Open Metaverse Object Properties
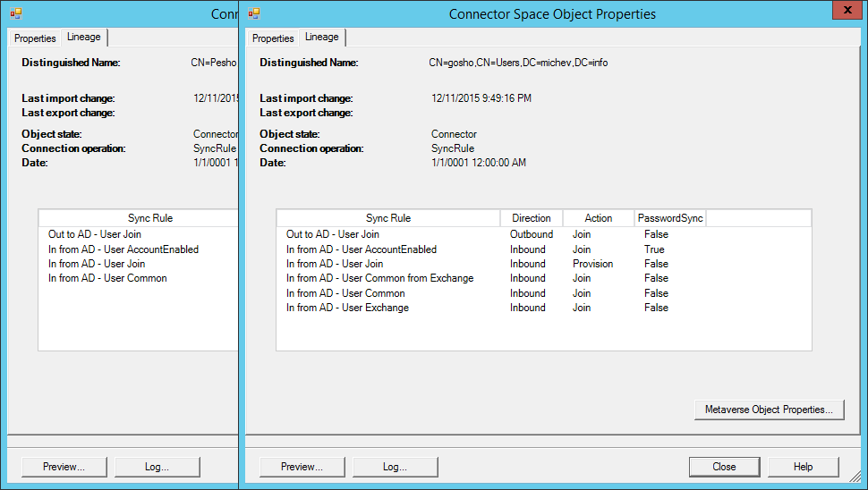The height and width of the screenshot is (490, 868). pos(769,410)
